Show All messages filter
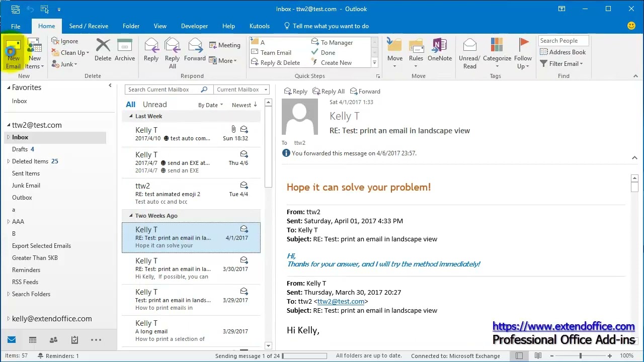The height and width of the screenshot is (362, 644). coord(131,105)
